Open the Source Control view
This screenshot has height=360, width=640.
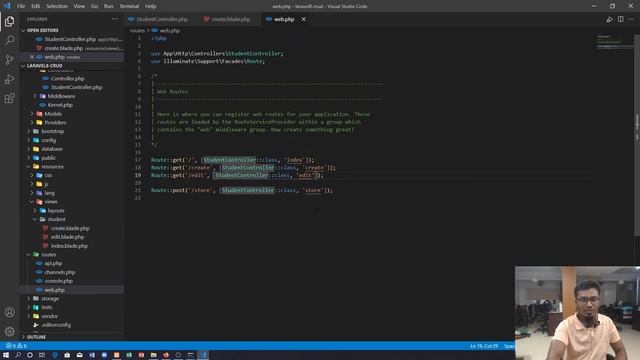tap(9, 60)
